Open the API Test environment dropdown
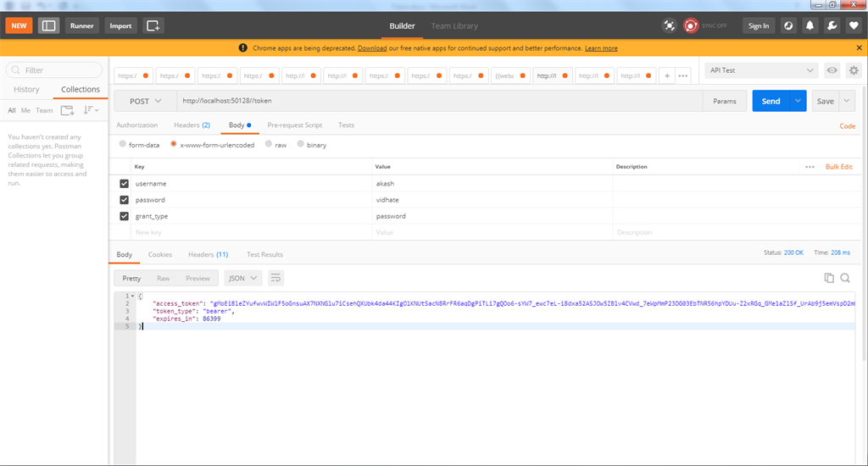The image size is (868, 466). point(762,70)
